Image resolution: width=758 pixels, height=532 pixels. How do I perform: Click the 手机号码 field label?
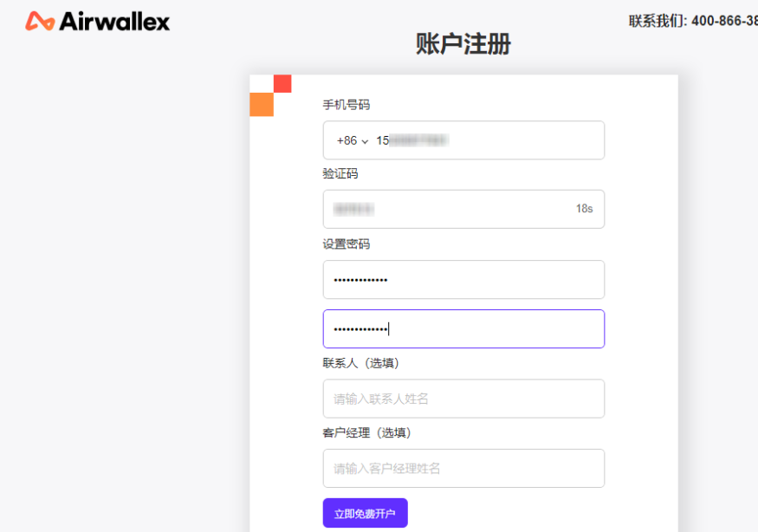[x=345, y=103]
